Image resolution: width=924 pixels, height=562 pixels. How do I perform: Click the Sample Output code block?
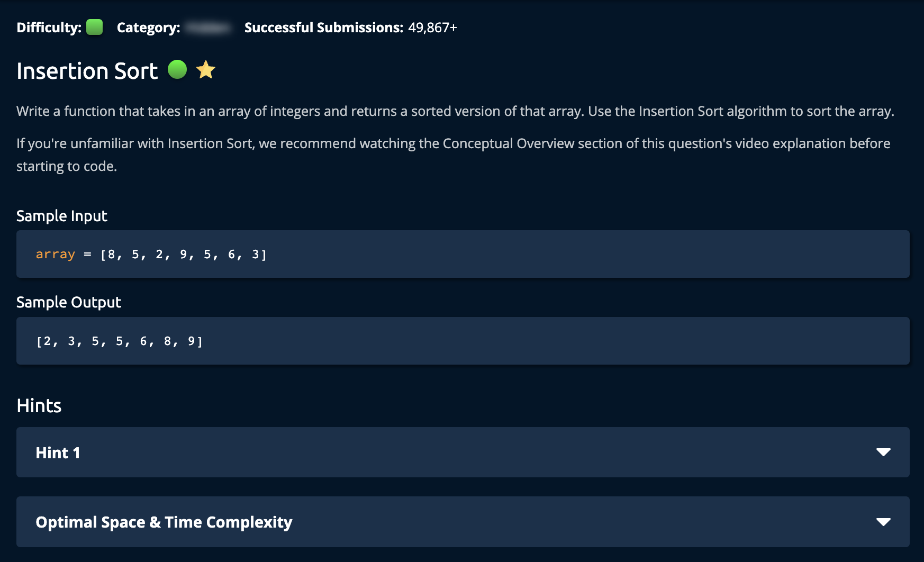click(463, 341)
